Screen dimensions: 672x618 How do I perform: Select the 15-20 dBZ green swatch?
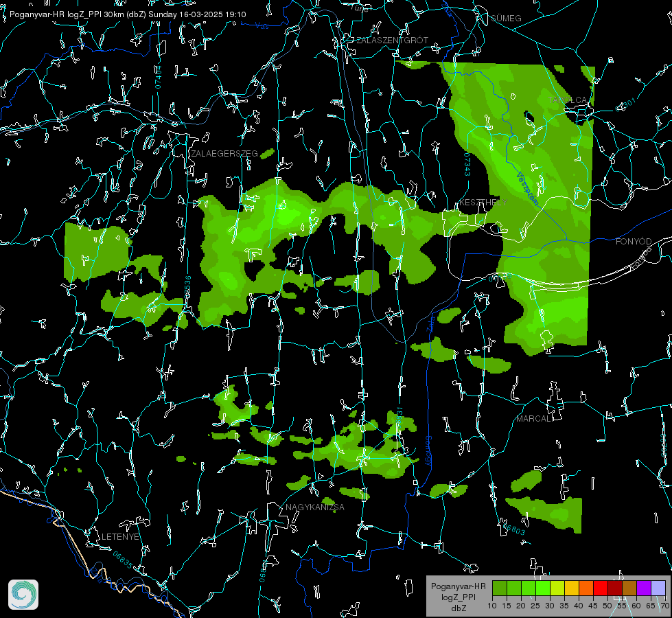(514, 588)
